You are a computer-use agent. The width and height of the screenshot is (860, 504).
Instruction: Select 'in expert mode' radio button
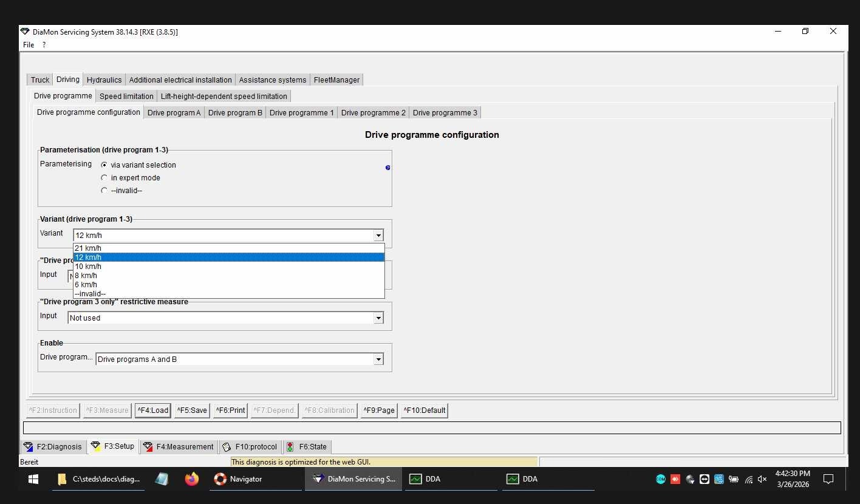click(104, 178)
